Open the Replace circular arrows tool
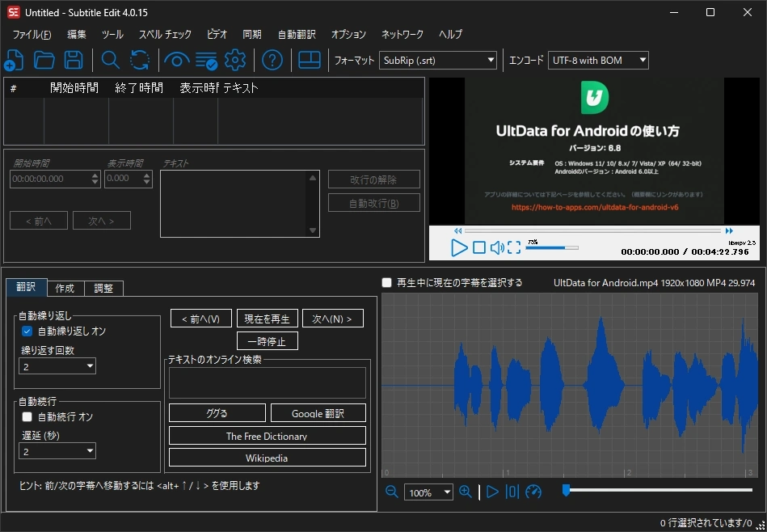This screenshot has width=767, height=532. [140, 60]
